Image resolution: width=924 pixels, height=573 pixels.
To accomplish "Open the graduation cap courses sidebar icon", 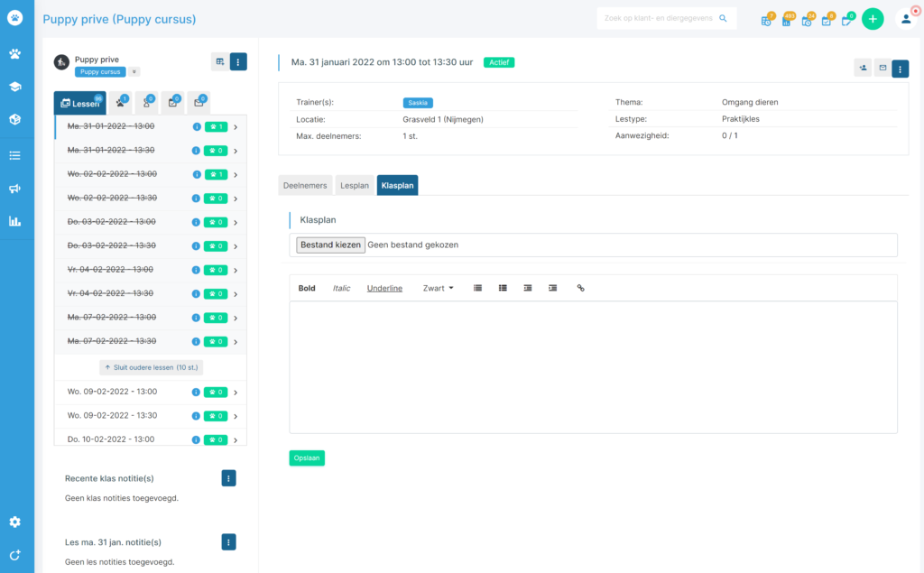I will click(x=15, y=87).
